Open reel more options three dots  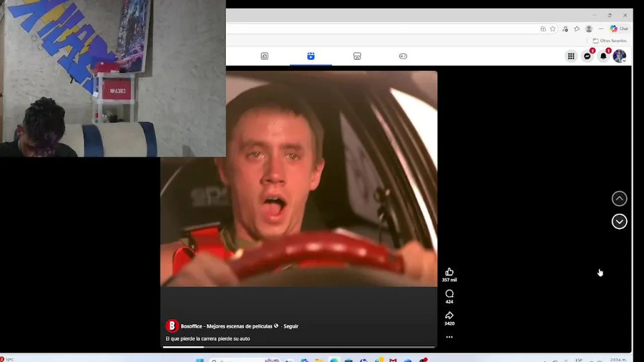[x=449, y=337]
